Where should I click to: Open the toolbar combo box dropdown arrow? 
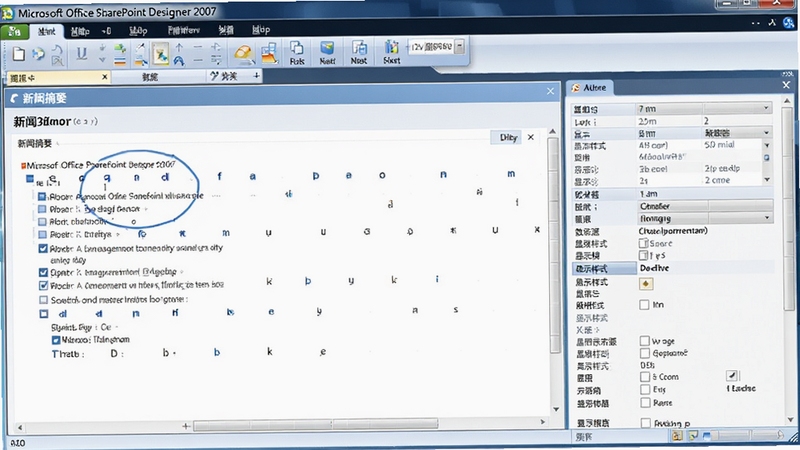459,46
